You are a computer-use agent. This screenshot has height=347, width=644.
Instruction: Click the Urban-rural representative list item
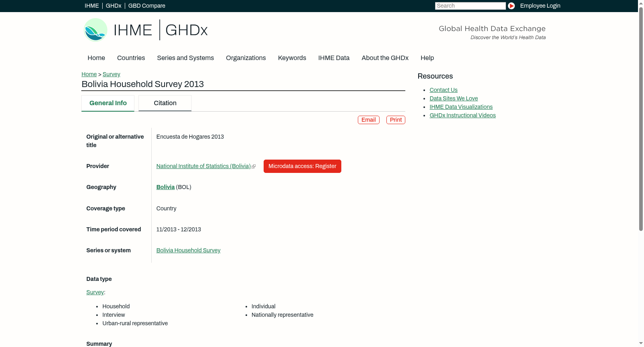click(x=135, y=323)
